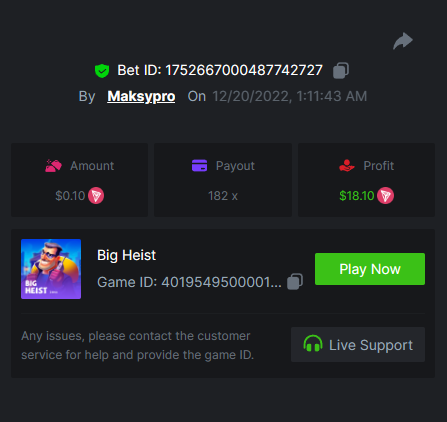Copy the Bet ID with copy icon
The height and width of the screenshot is (422, 447).
click(341, 71)
